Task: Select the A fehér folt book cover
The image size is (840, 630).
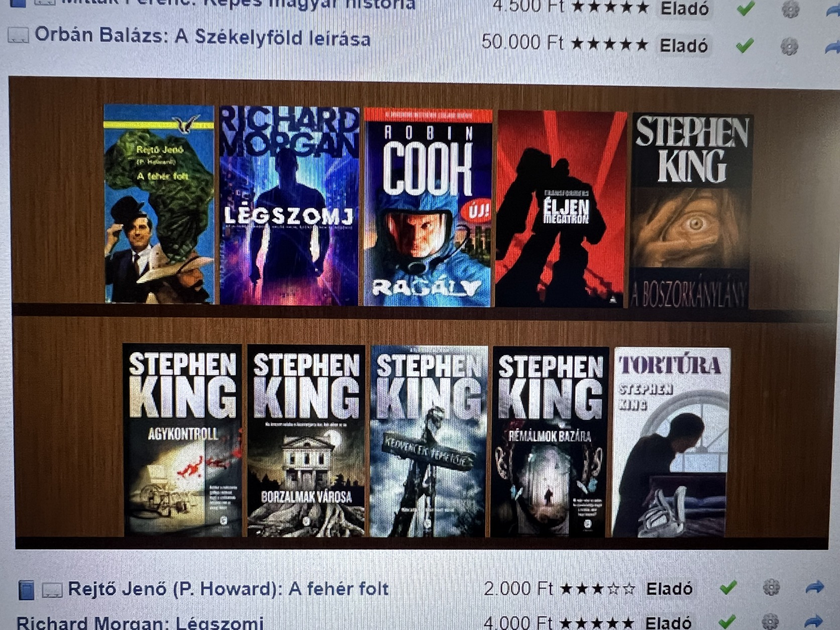Action: click(x=159, y=204)
